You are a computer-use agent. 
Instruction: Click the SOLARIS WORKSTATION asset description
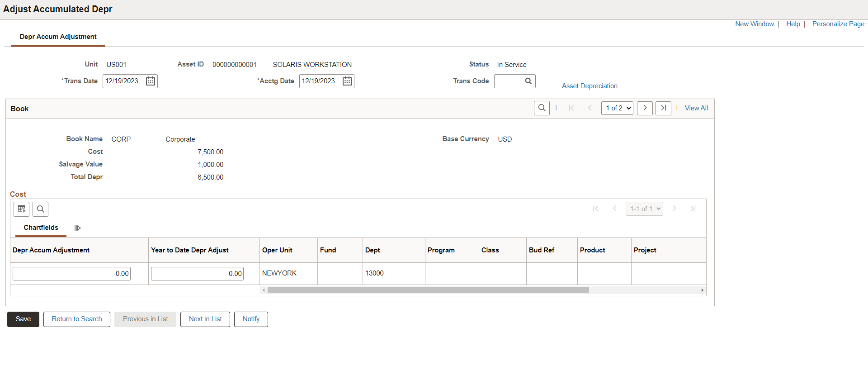point(312,65)
